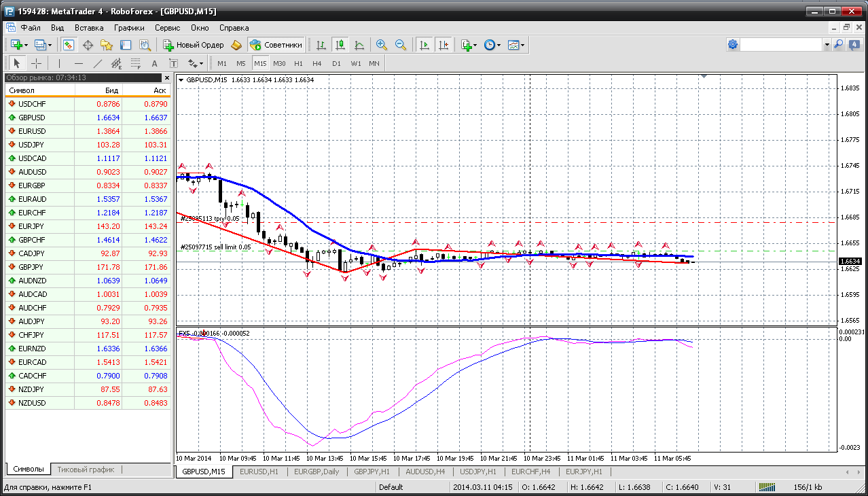Click the toolbar search input field
The height and width of the screenshot is (496, 868).
[781, 45]
